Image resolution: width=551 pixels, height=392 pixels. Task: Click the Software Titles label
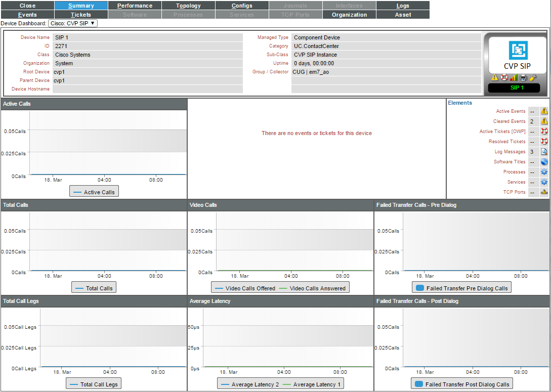pos(510,162)
